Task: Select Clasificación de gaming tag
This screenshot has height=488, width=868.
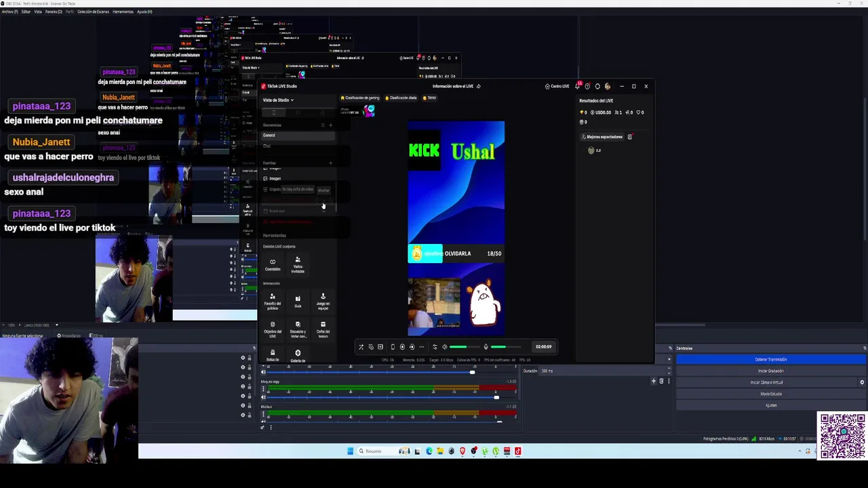Action: point(360,98)
